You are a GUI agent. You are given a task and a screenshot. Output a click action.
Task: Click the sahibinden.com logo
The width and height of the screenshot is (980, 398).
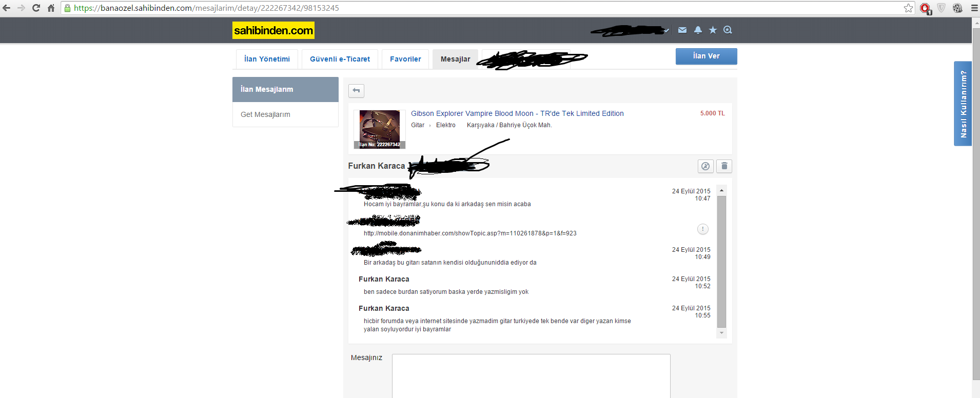tap(273, 30)
